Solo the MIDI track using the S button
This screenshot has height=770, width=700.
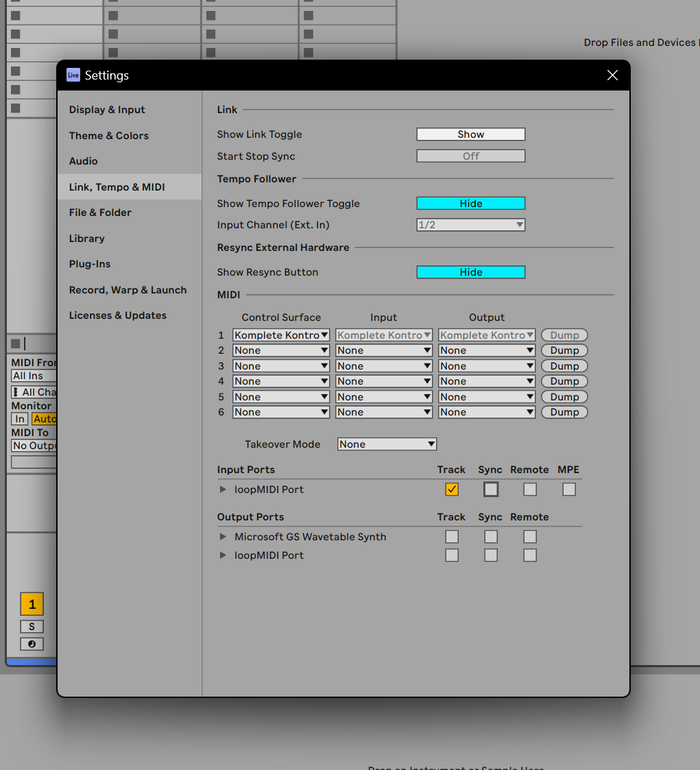tap(32, 626)
